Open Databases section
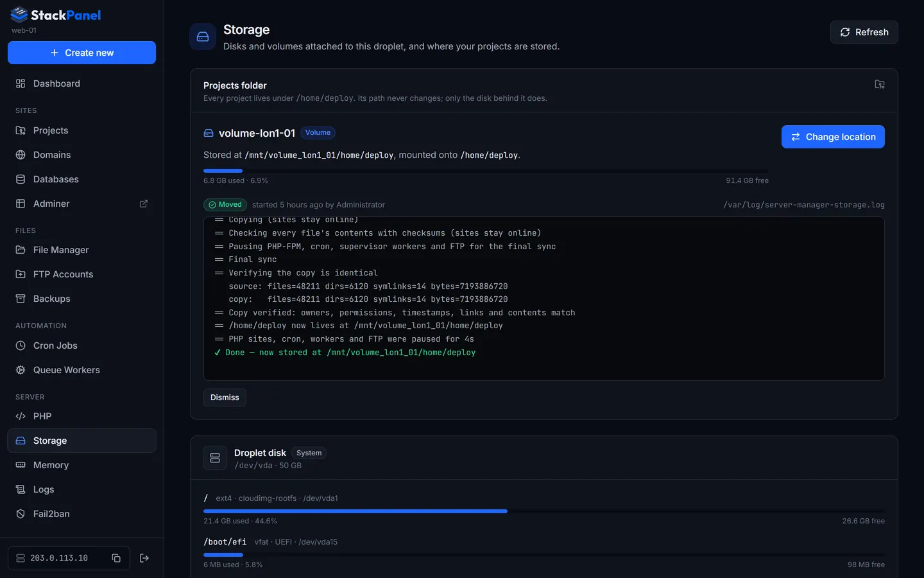Viewport: 924px width, 578px height. (81, 179)
